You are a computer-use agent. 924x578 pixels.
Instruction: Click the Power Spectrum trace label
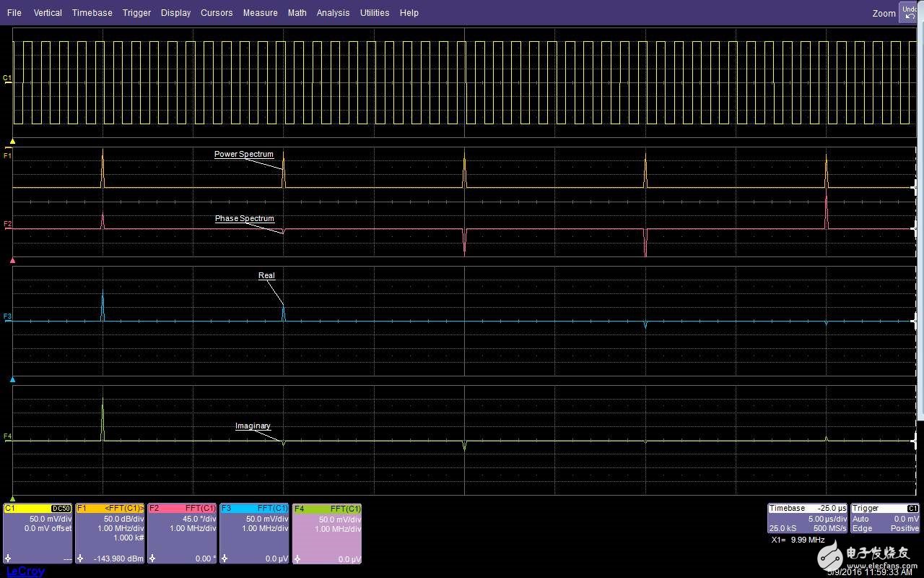(x=244, y=155)
